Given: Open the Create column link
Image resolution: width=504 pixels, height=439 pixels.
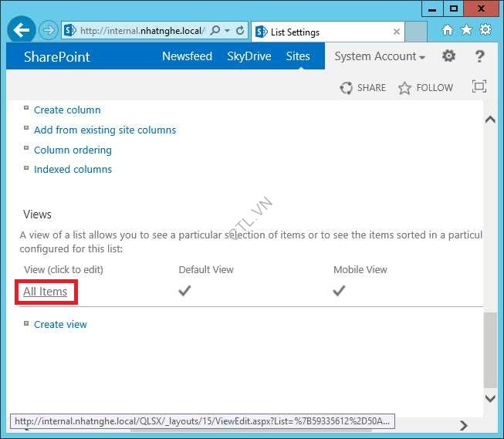Looking at the screenshot, I should (x=67, y=110).
